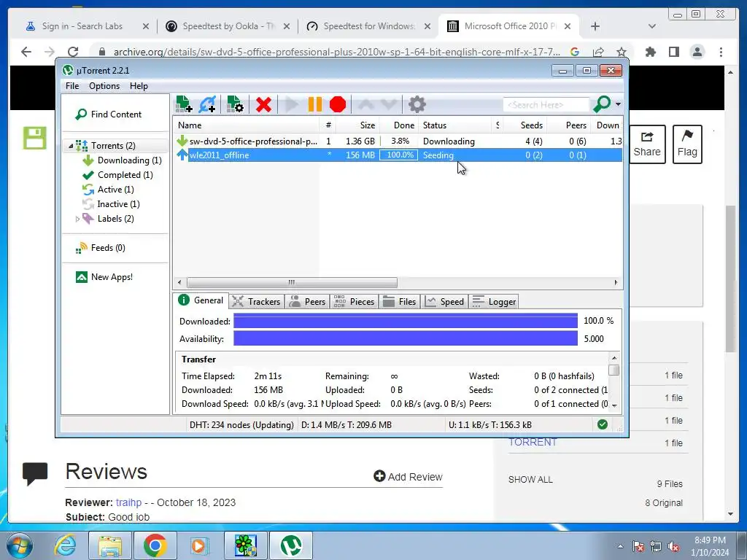This screenshot has height=560, width=747.
Task: Click the Start Torrent play icon
Action: [290, 104]
